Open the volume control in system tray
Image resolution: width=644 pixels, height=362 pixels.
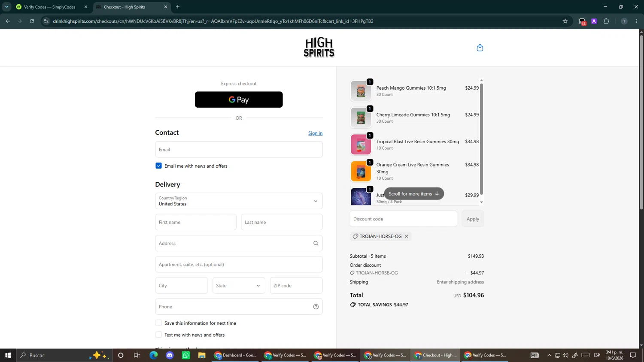tap(565, 355)
